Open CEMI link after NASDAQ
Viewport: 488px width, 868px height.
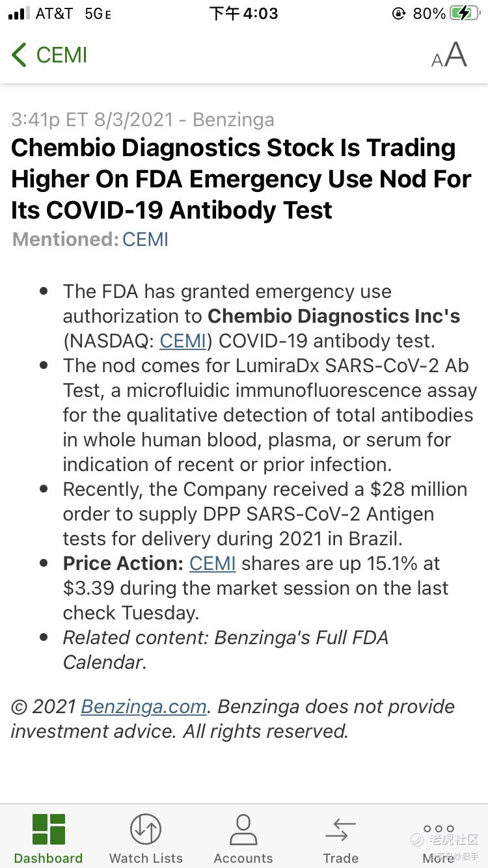pyautogui.click(x=183, y=341)
